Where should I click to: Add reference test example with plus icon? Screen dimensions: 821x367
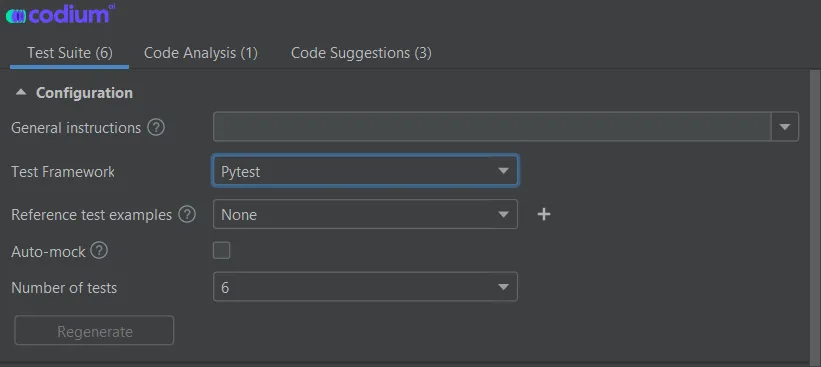(x=544, y=214)
